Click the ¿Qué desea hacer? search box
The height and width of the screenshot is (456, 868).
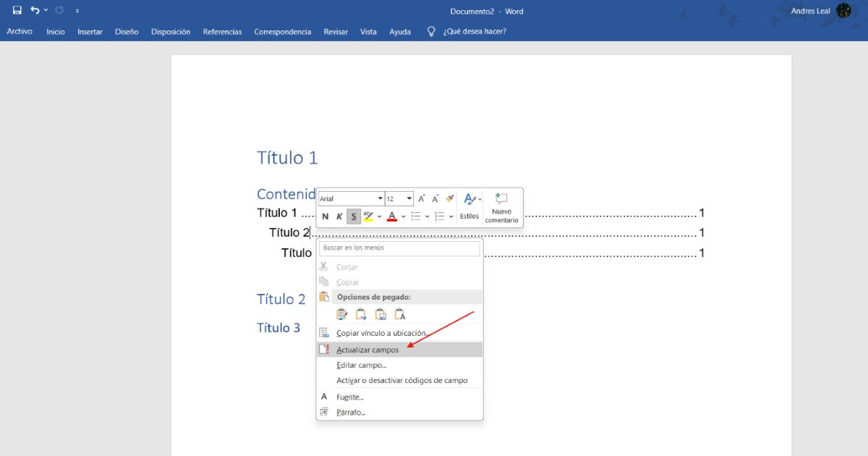(x=475, y=32)
